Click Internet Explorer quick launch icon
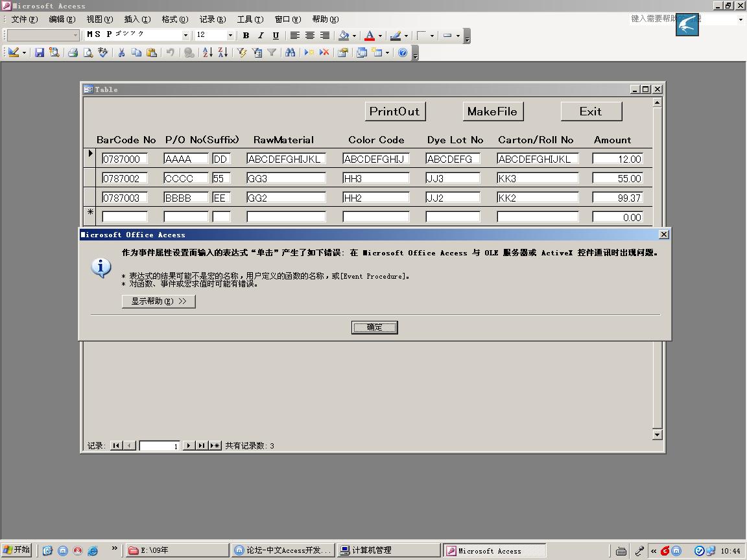 [x=93, y=550]
